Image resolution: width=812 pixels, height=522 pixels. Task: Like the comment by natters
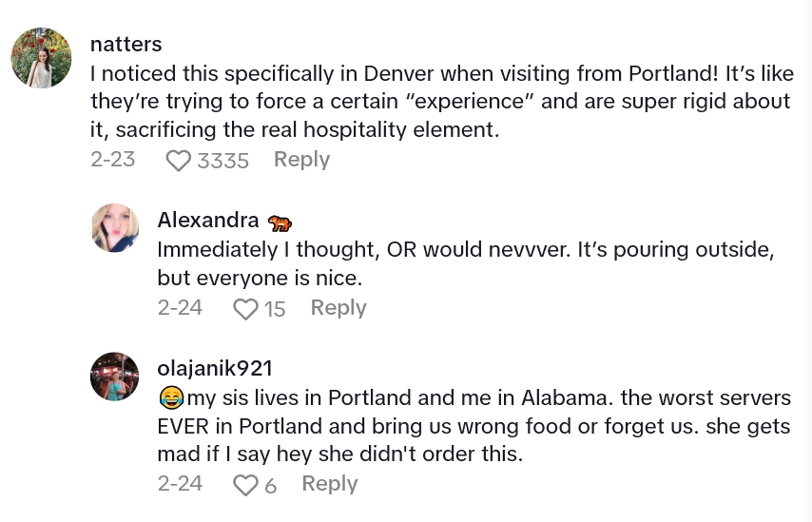(x=179, y=161)
